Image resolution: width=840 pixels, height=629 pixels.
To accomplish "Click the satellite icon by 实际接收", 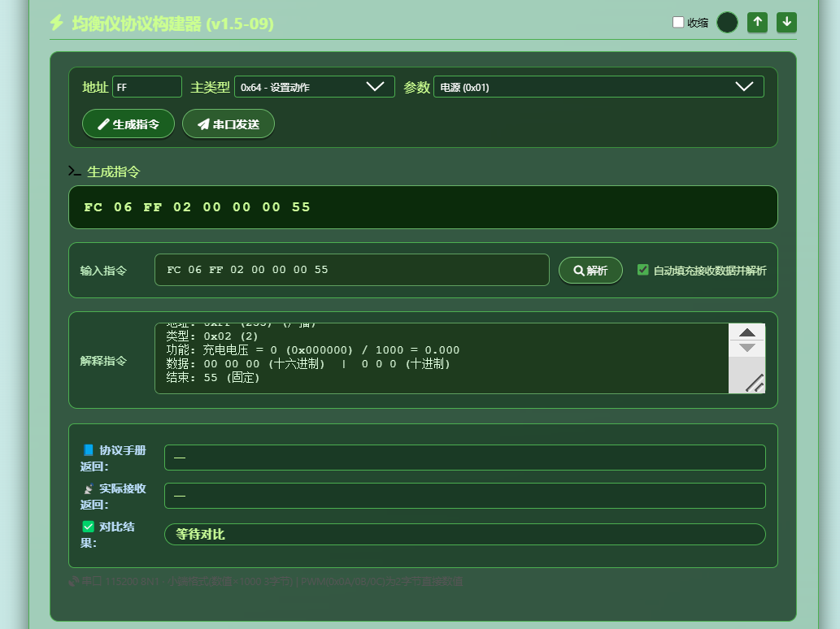I will tap(89, 488).
